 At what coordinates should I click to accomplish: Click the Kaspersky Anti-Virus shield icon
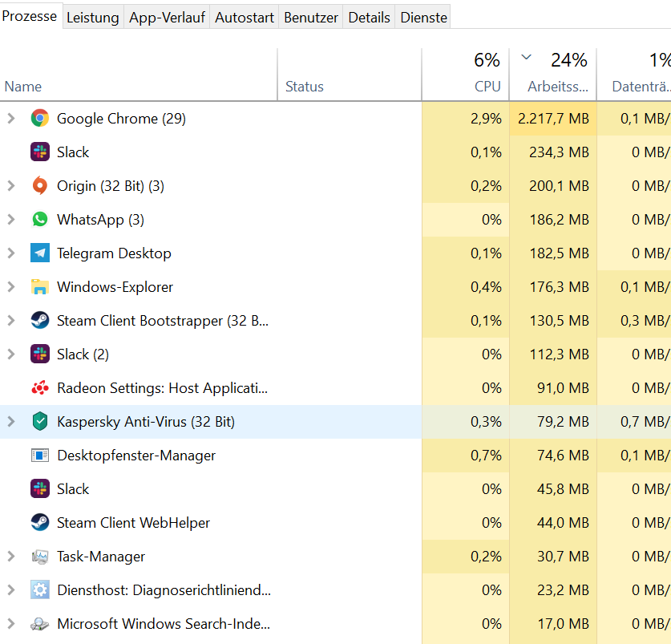tap(40, 421)
